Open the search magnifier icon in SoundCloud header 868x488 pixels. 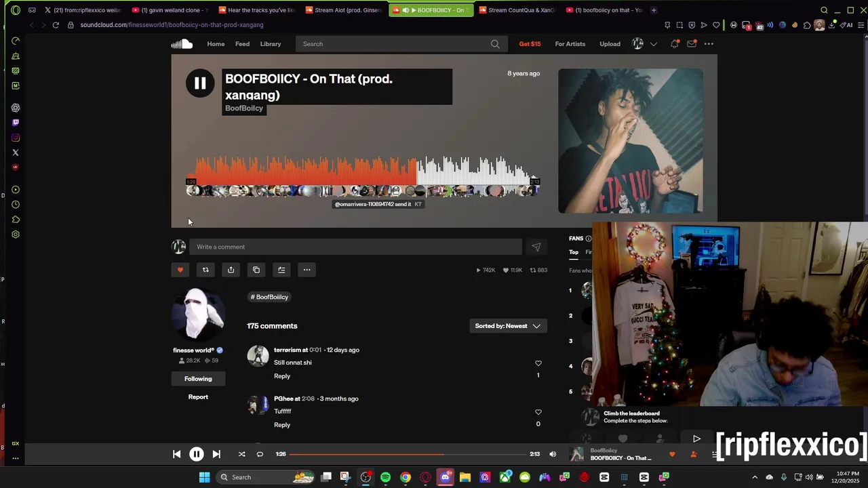(x=495, y=44)
